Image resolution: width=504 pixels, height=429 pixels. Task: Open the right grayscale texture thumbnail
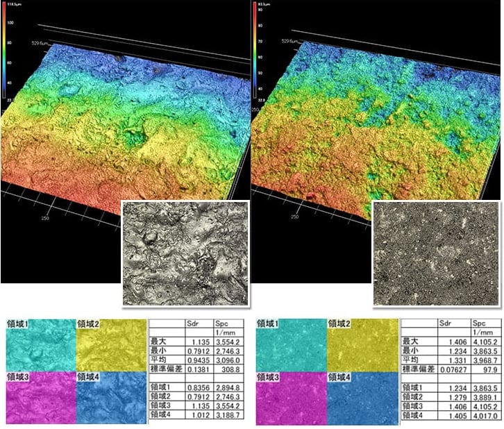435,253
